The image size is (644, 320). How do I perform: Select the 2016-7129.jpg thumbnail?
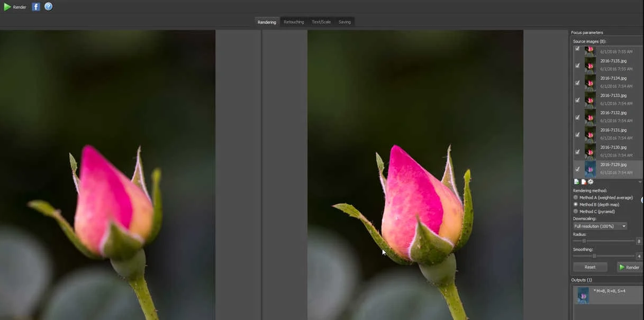tap(590, 169)
